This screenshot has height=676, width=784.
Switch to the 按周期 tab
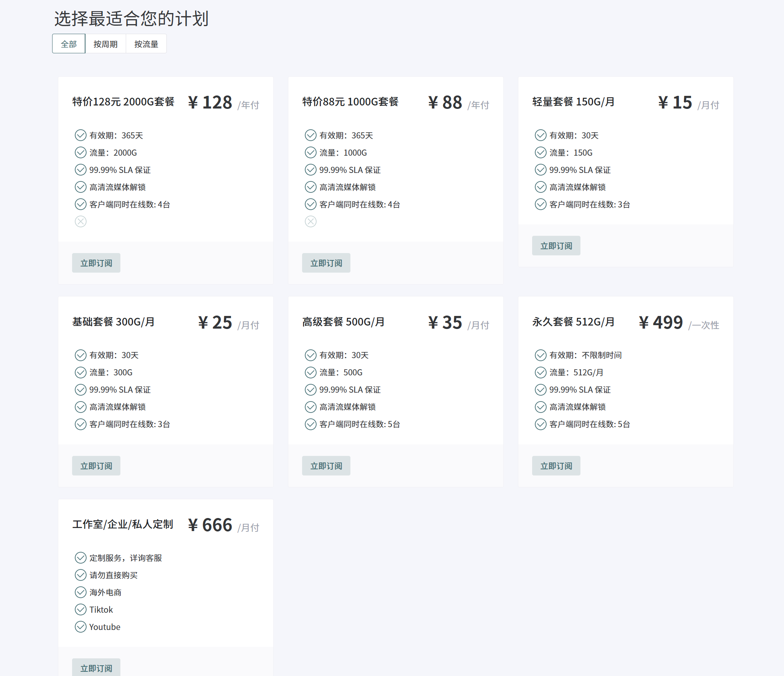point(105,44)
